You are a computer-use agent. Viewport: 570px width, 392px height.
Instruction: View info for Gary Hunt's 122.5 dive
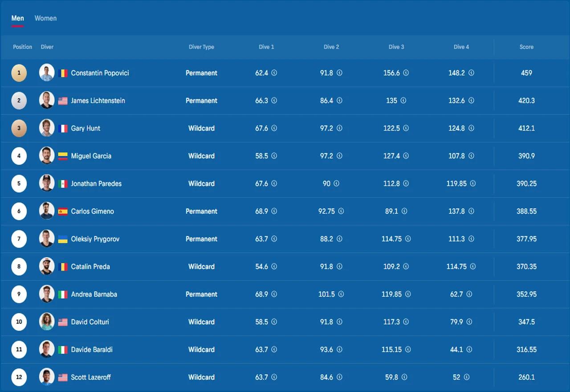point(406,128)
